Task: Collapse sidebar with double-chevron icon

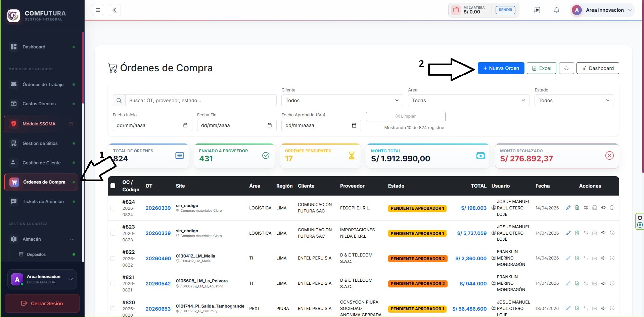Action: tap(114, 10)
